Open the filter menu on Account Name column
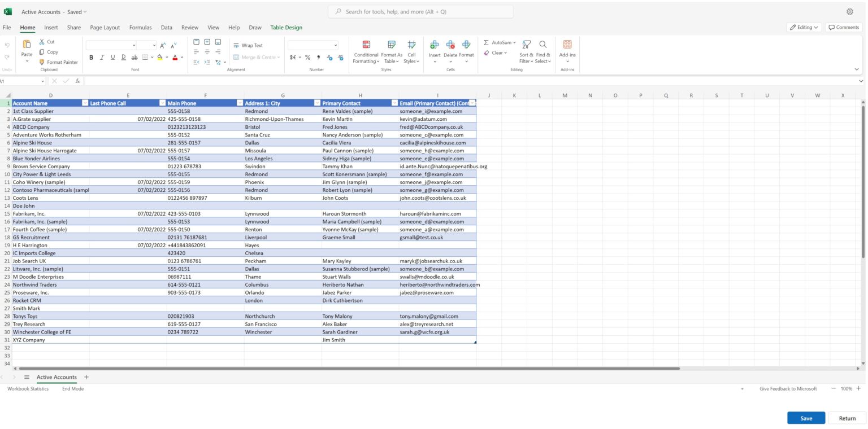Image resolution: width=868 pixels, height=429 pixels. (x=85, y=103)
